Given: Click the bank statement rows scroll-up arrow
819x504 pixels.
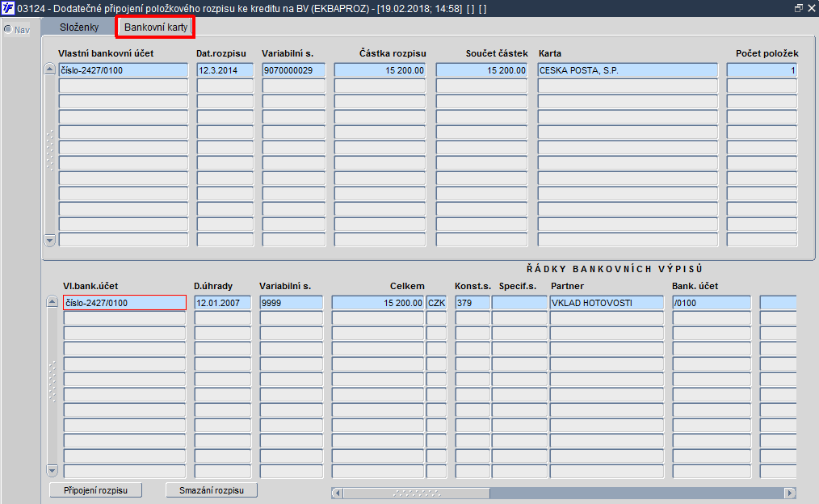Looking at the screenshot, I should (52, 301).
